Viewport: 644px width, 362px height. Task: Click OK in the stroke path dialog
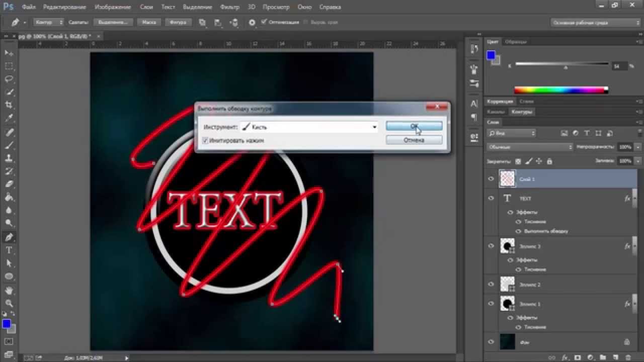(414, 126)
